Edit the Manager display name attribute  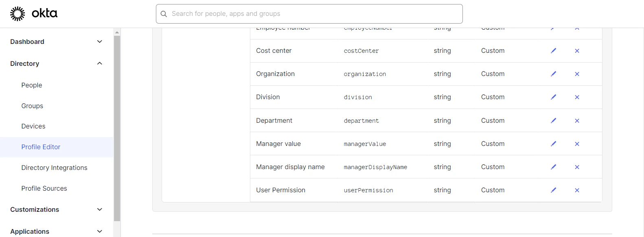[553, 167]
